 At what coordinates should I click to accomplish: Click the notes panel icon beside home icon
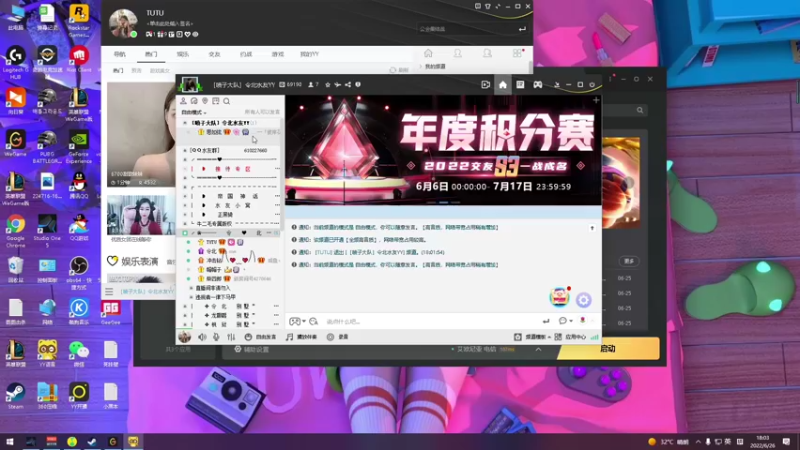[520, 85]
